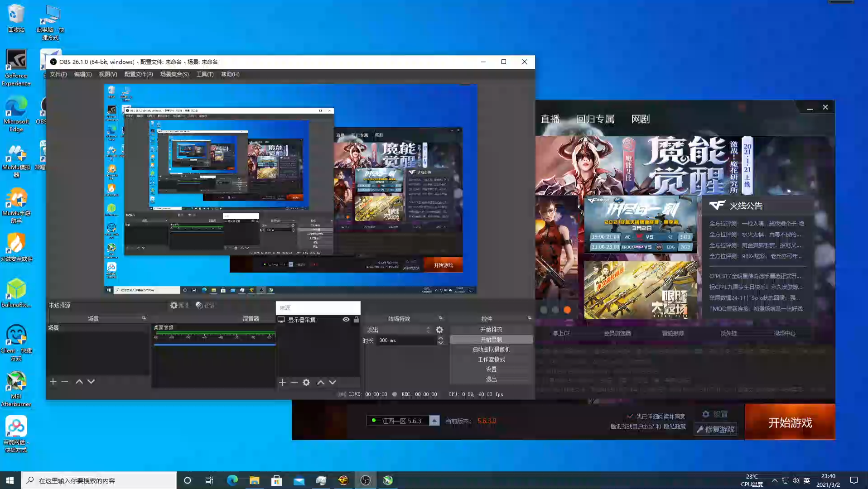Open the 场景集合(S) menu in OBS
Image resolution: width=868 pixels, height=489 pixels.
[174, 74]
